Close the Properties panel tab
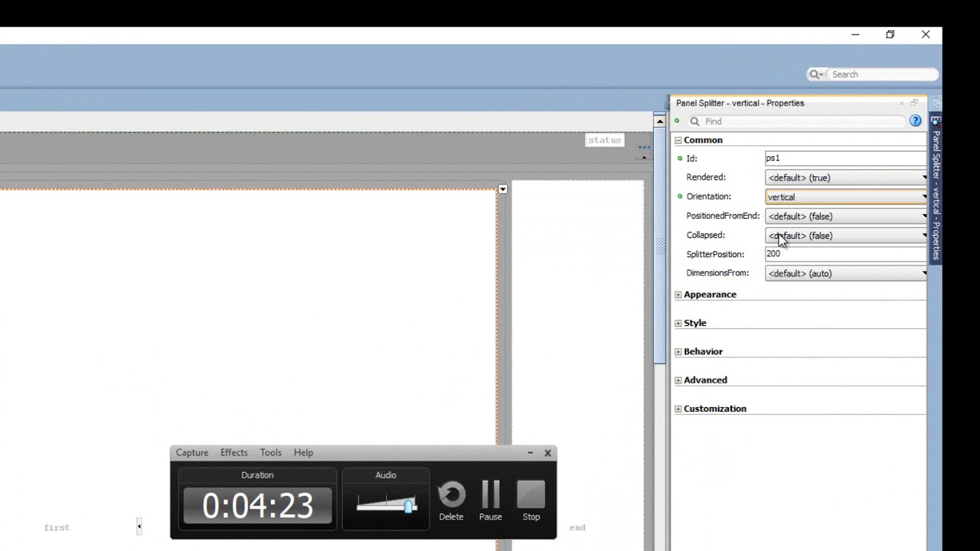 pyautogui.click(x=902, y=103)
